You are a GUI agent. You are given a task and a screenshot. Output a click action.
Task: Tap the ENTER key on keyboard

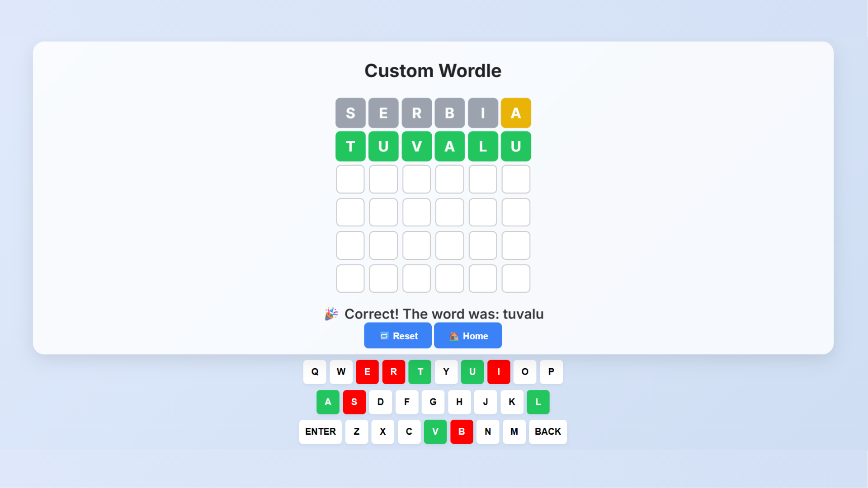point(321,432)
